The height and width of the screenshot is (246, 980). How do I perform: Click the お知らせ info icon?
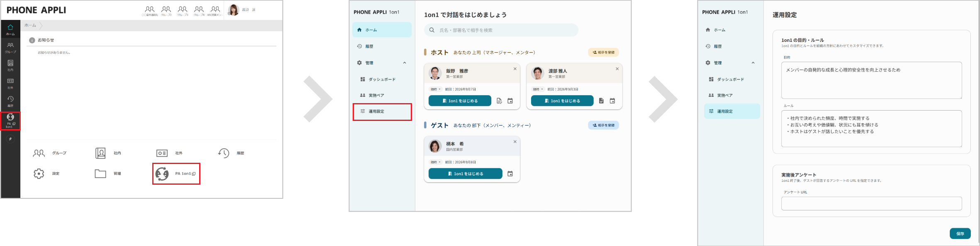[x=32, y=40]
